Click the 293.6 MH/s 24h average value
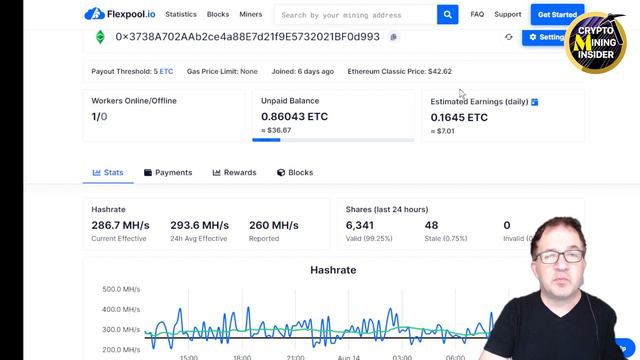Screen dimensions: 640x360 (x=200, y=225)
